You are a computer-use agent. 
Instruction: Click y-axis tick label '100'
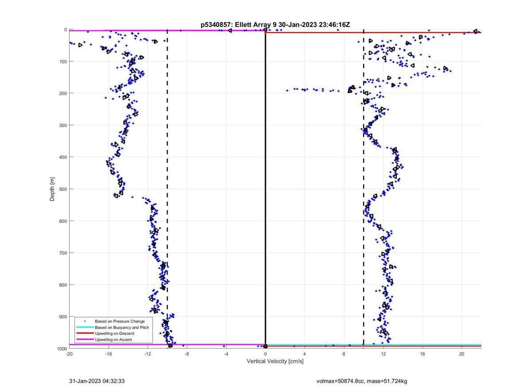click(x=63, y=62)
